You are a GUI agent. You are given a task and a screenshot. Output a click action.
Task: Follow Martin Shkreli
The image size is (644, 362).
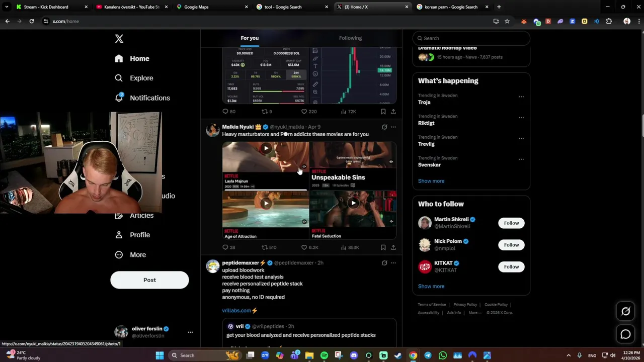tap(511, 223)
